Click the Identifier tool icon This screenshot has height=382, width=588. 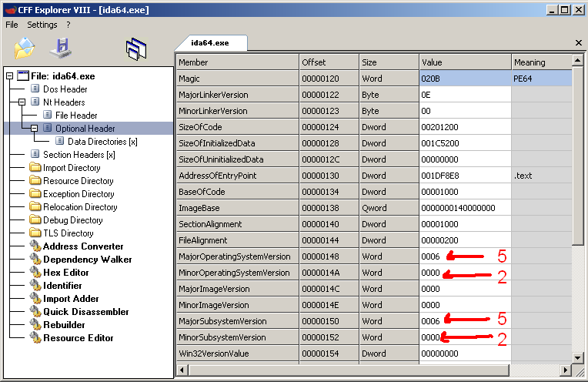pyautogui.click(x=35, y=286)
